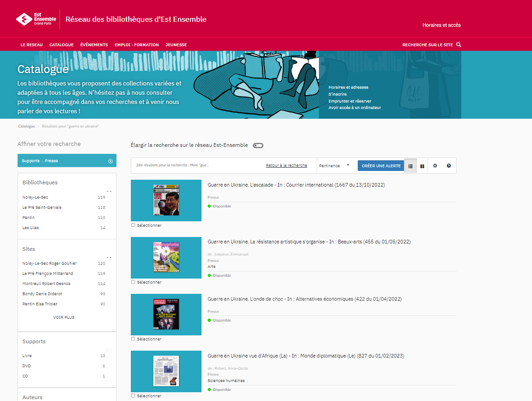Switch results to list view
This screenshot has height=401, width=532.
tap(410, 166)
